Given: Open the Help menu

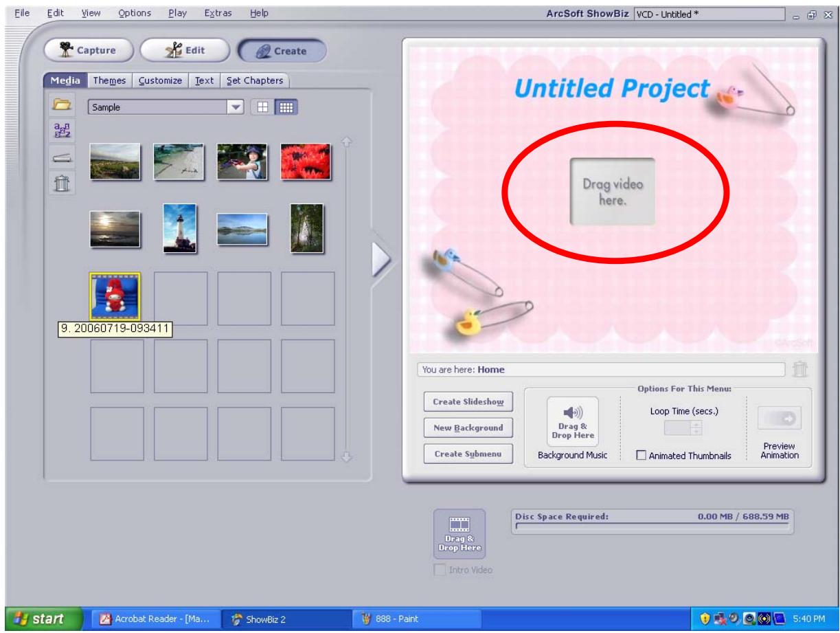Looking at the screenshot, I should [259, 13].
